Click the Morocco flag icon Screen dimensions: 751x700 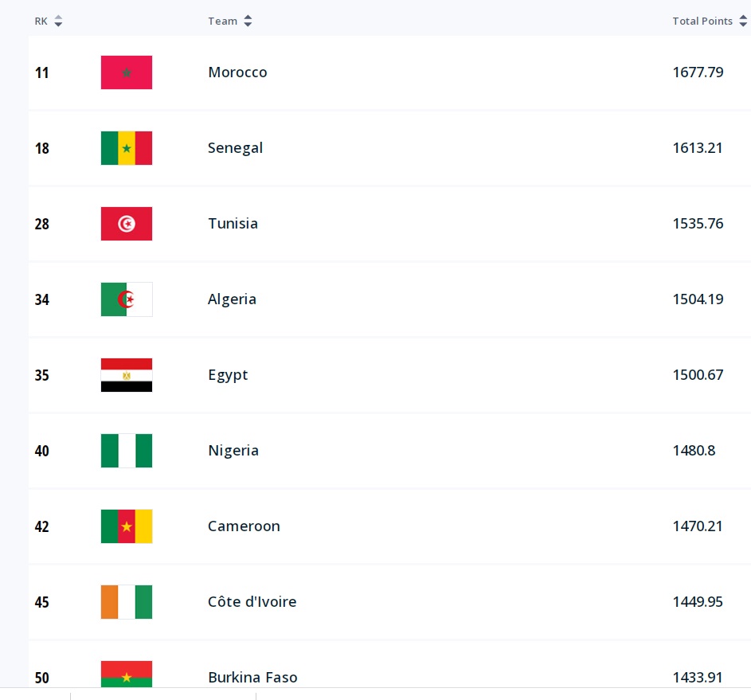point(127,72)
